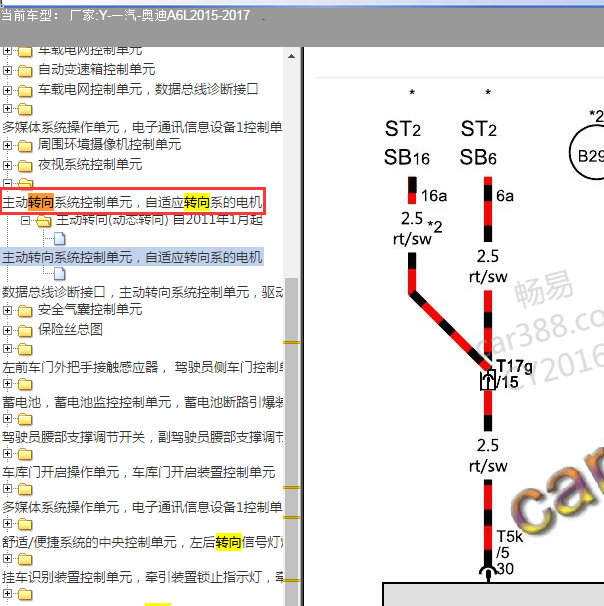Click folder icon above 左前车门外把手接触感应器

click(25, 349)
